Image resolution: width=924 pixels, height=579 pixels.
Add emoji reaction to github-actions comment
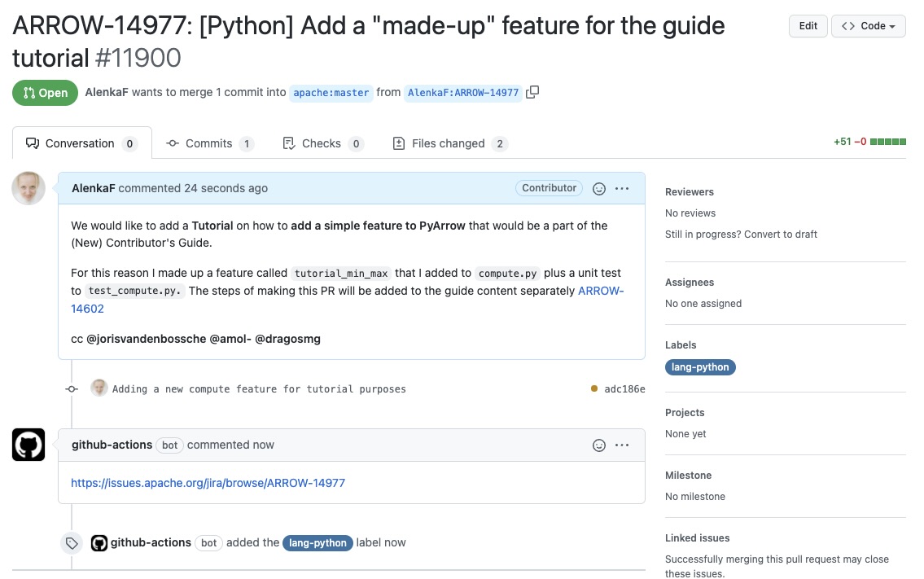[599, 445]
